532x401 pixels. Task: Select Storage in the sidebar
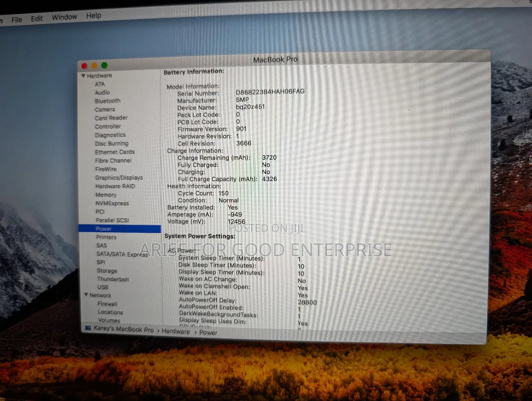[x=107, y=271]
